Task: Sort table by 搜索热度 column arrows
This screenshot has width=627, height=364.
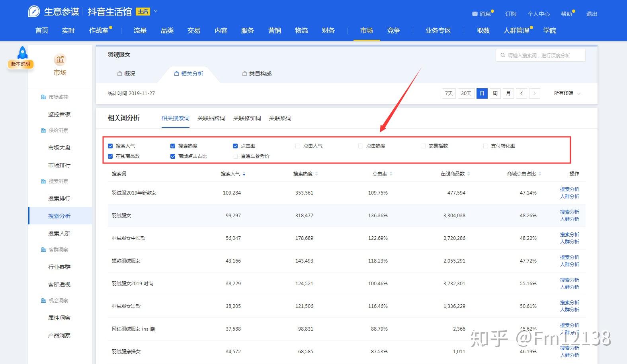Action: tap(316, 174)
